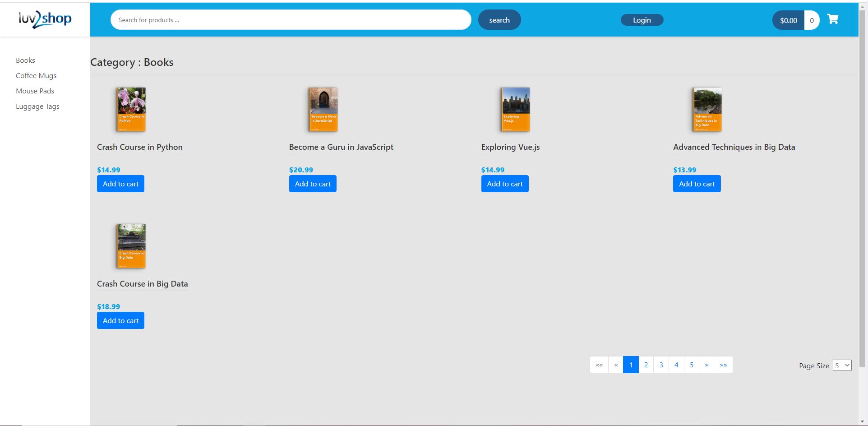The image size is (868, 426).
Task: Open the Coffee Mugs category
Action: [36, 76]
